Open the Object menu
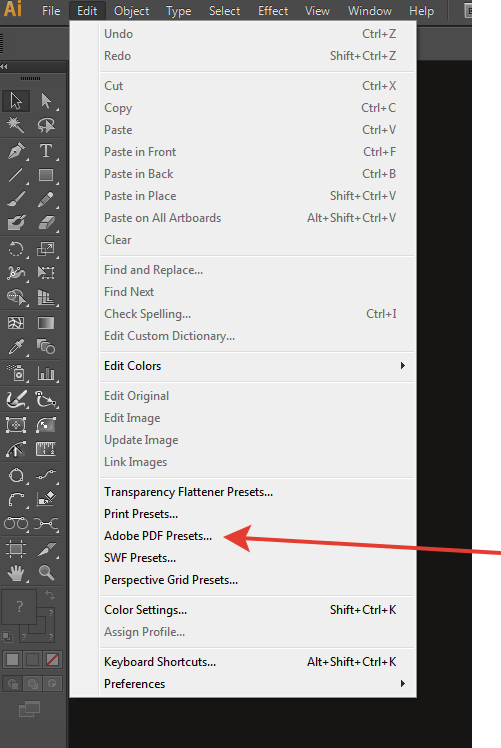The width and height of the screenshot is (501, 748). click(132, 11)
